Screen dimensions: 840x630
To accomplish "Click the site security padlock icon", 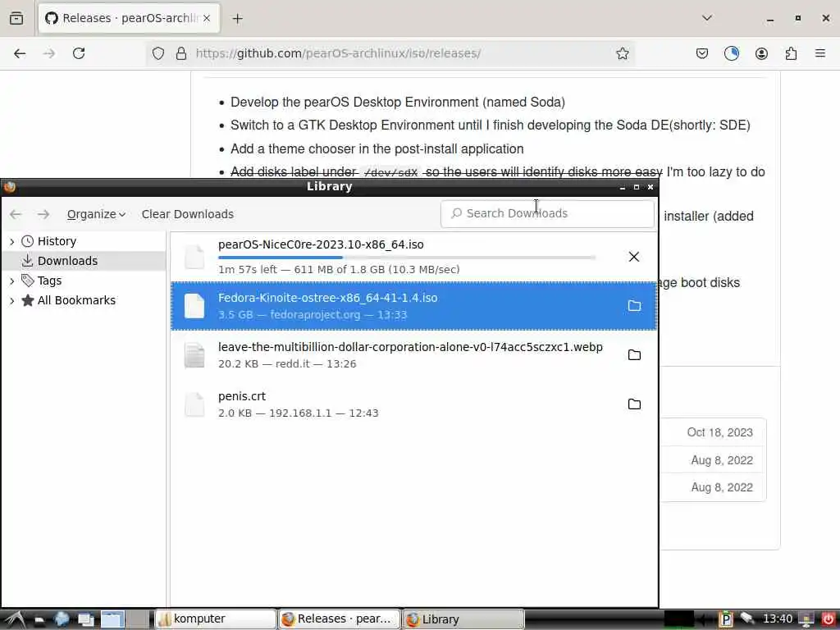I will click(x=181, y=53).
